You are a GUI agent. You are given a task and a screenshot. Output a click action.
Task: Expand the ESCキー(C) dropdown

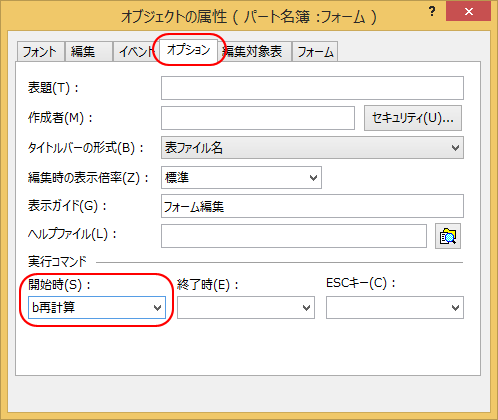tap(395, 307)
